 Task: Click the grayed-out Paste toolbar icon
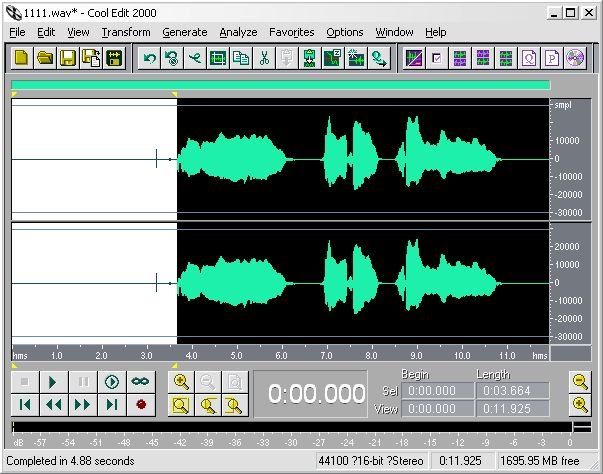point(287,58)
